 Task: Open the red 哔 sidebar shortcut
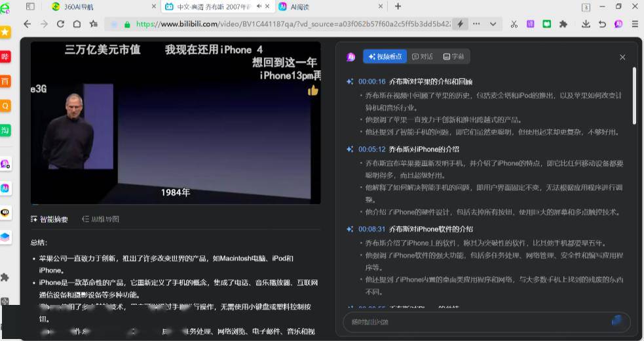(x=5, y=56)
